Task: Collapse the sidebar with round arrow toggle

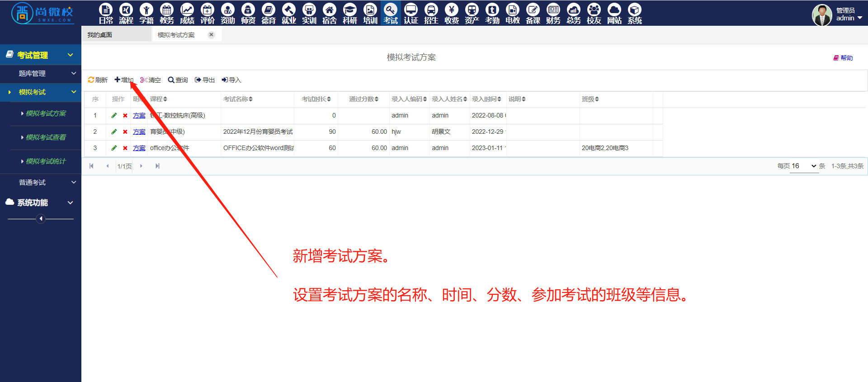Action: pyautogui.click(x=41, y=219)
